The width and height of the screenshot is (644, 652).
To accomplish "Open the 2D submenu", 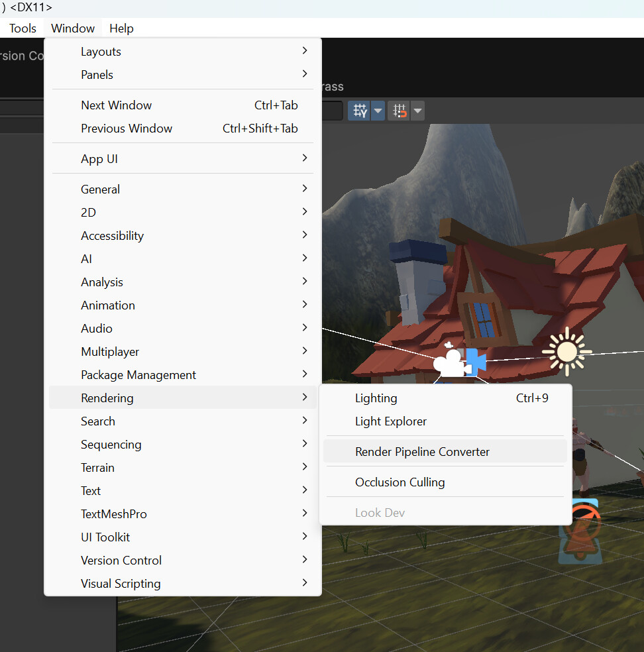I will [x=183, y=213].
